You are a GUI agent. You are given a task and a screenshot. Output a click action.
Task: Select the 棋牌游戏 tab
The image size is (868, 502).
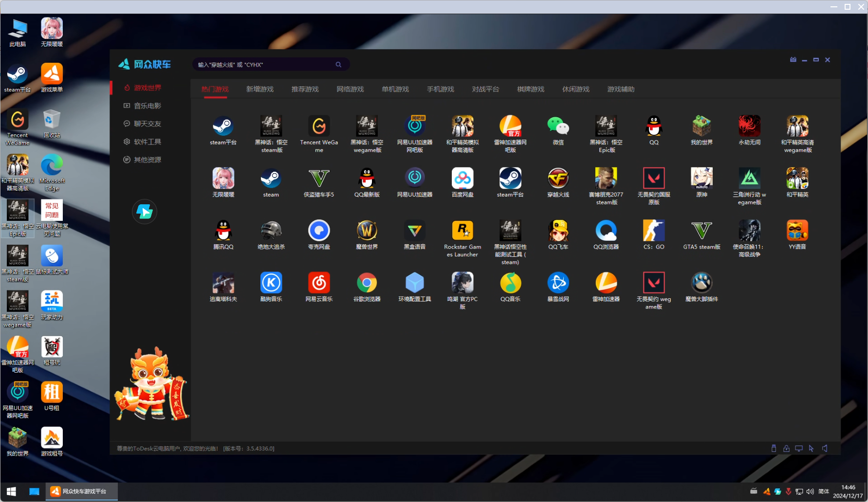(x=531, y=90)
